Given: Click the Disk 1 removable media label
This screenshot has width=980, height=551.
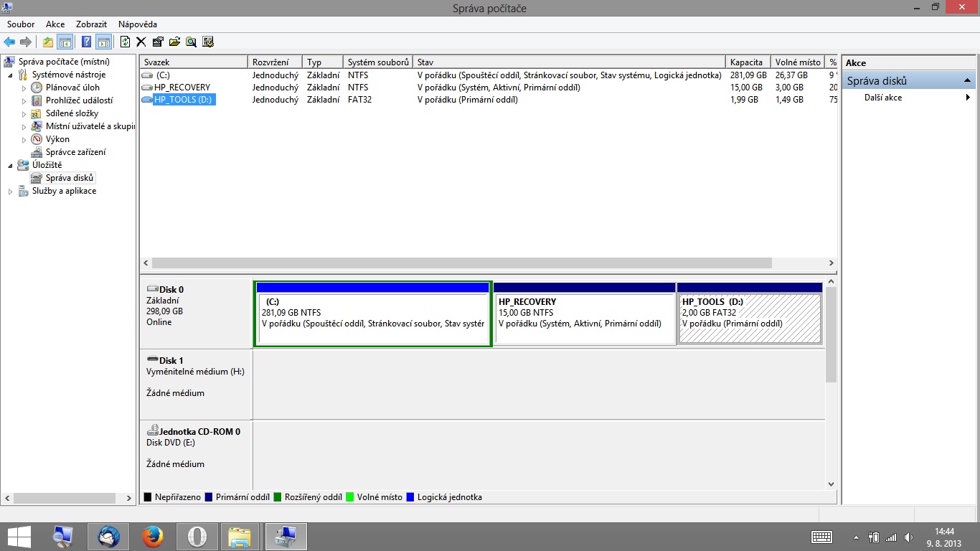Looking at the screenshot, I should [196, 384].
